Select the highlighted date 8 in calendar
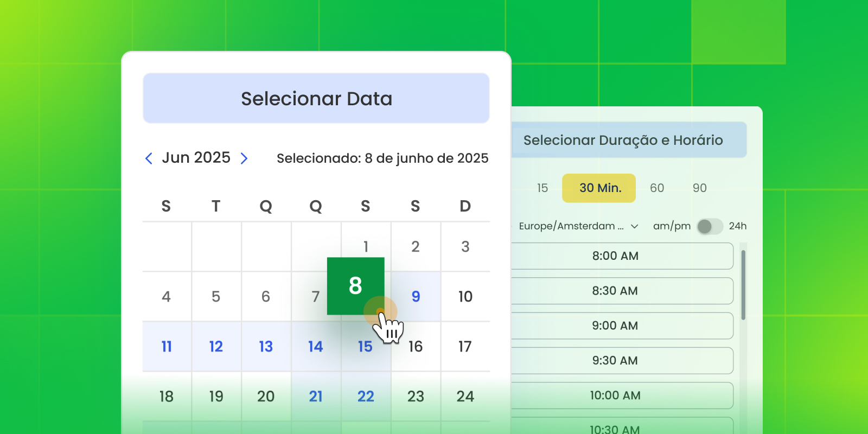Image resolution: width=868 pixels, height=434 pixels. (x=355, y=286)
